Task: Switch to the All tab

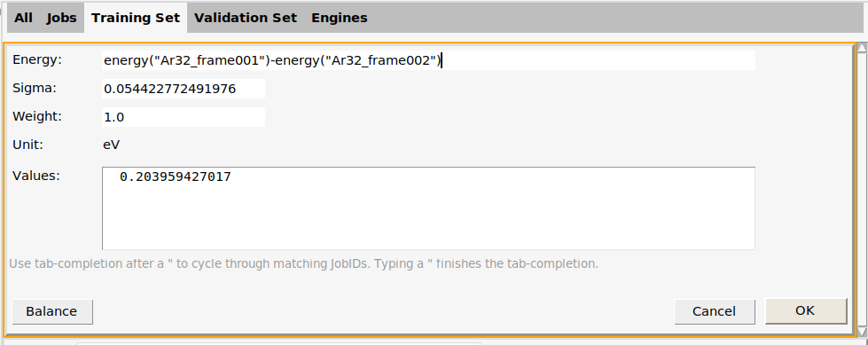Action: pos(23,18)
